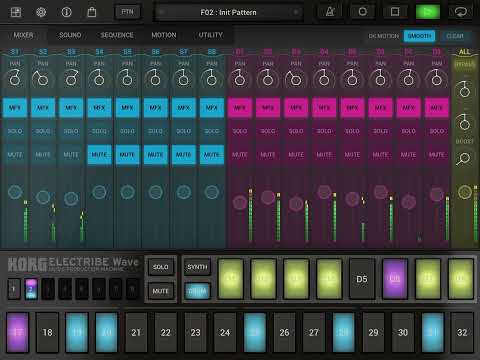Select the D1 level knob
The image size is (480, 360).
[239, 202]
